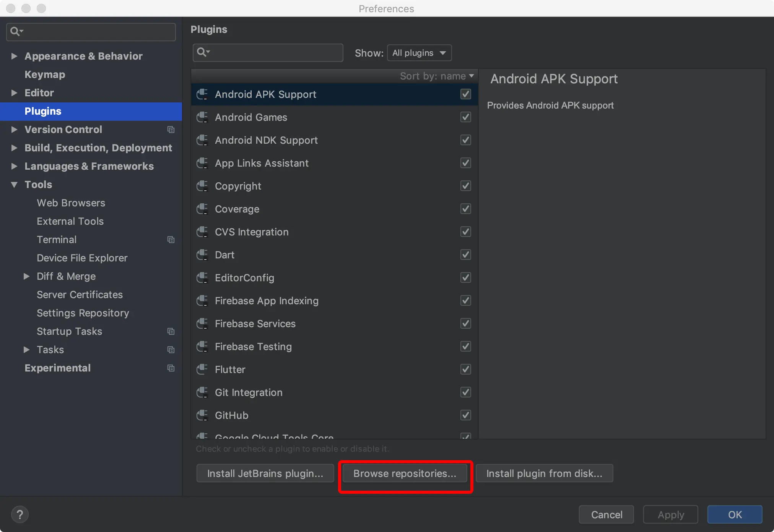The width and height of the screenshot is (774, 532).
Task: Toggle the Android NDK Support checkbox
Action: click(465, 140)
